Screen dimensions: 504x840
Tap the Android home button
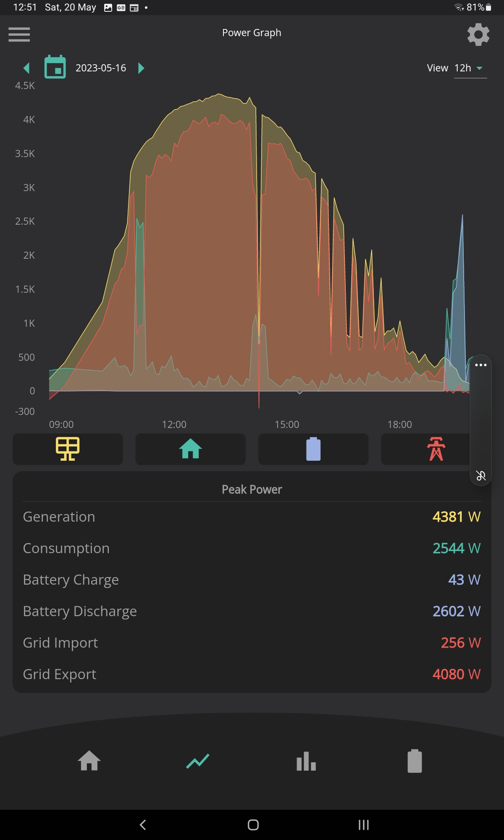click(x=253, y=825)
